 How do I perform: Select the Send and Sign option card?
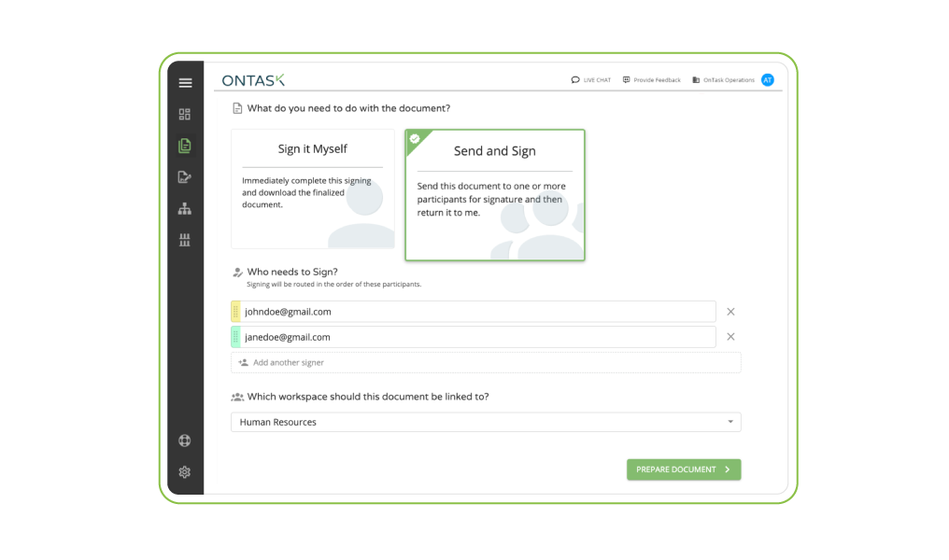495,195
